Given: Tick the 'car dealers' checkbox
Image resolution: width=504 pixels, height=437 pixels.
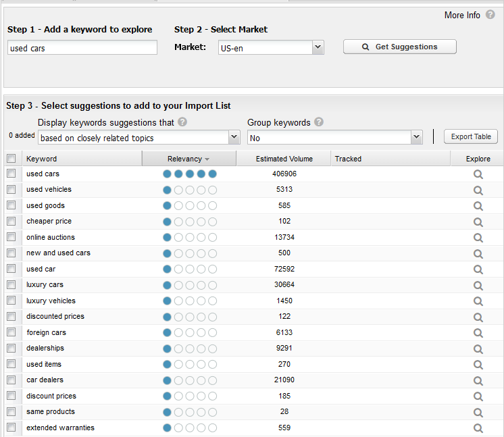Looking at the screenshot, I should click(x=11, y=380).
